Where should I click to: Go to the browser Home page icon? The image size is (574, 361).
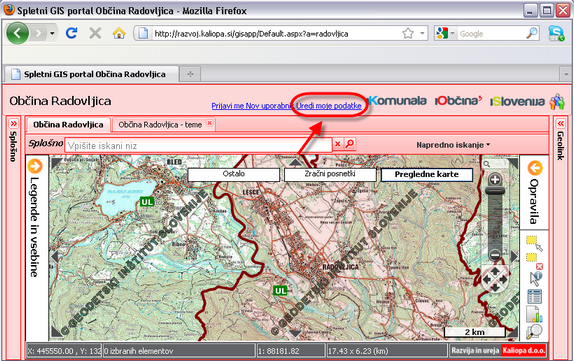pos(119,33)
